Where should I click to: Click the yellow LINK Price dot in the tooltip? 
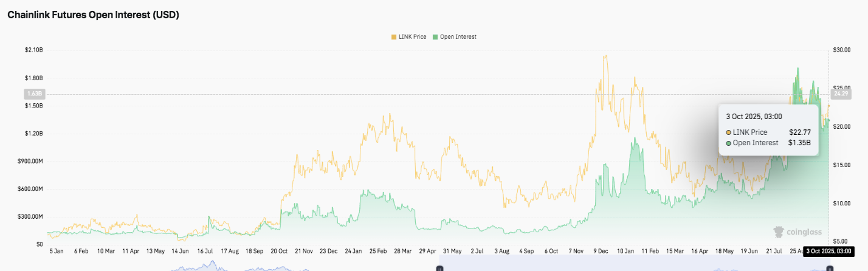click(x=729, y=132)
